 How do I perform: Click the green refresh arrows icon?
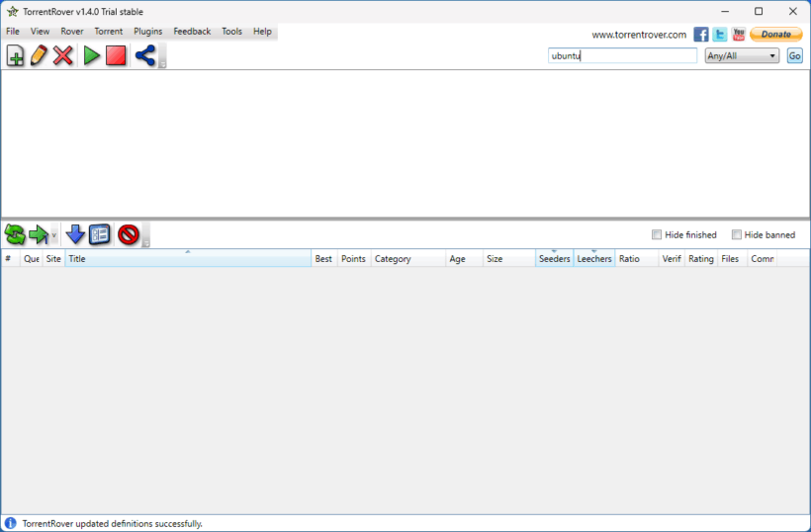tap(15, 234)
